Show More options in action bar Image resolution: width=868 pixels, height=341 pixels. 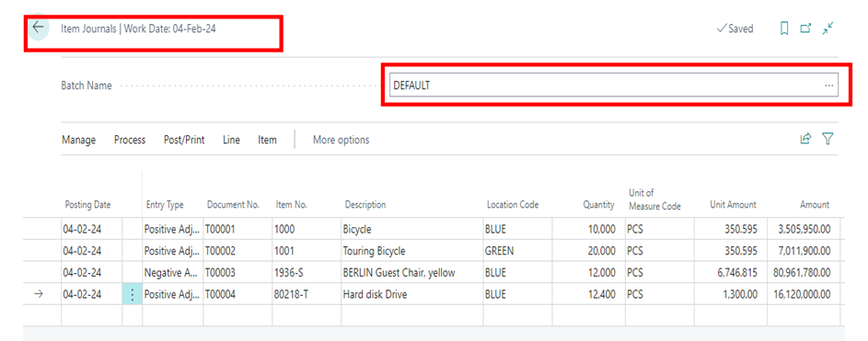point(341,140)
